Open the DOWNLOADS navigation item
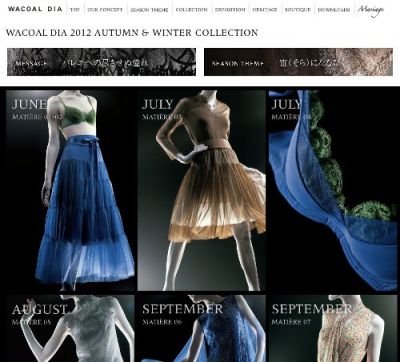This screenshot has height=362, width=400. coord(334,10)
